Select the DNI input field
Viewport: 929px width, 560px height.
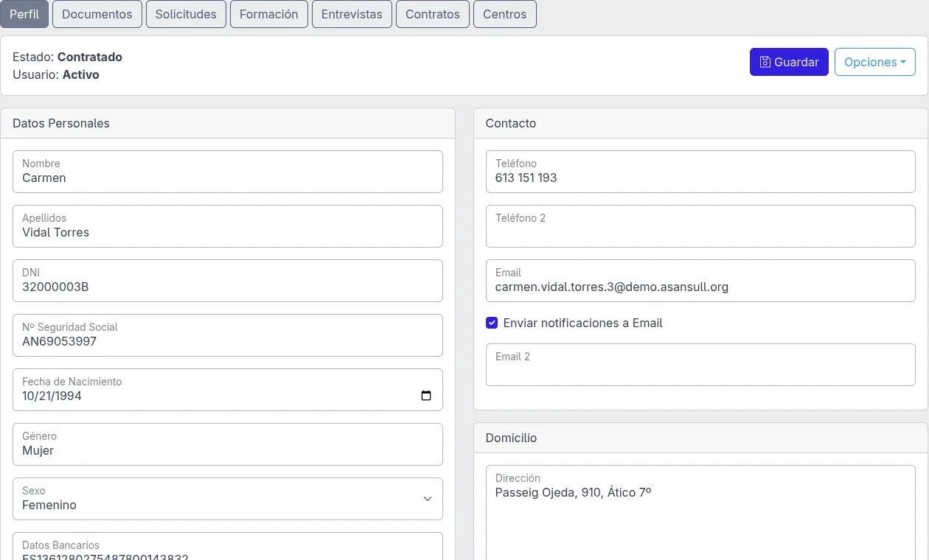coord(228,281)
